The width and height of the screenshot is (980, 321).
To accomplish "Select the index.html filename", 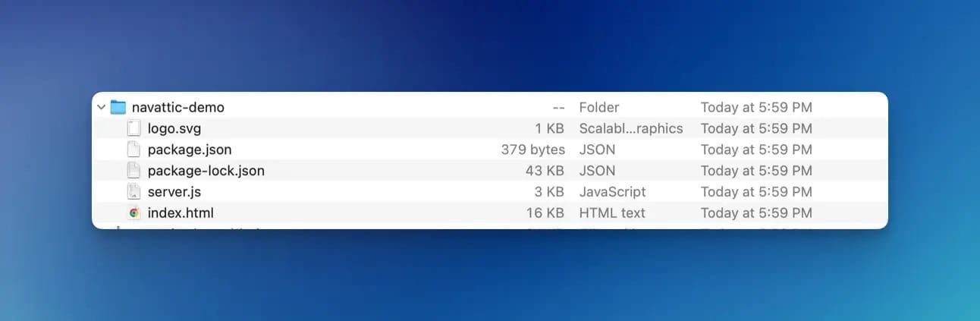I will click(181, 213).
